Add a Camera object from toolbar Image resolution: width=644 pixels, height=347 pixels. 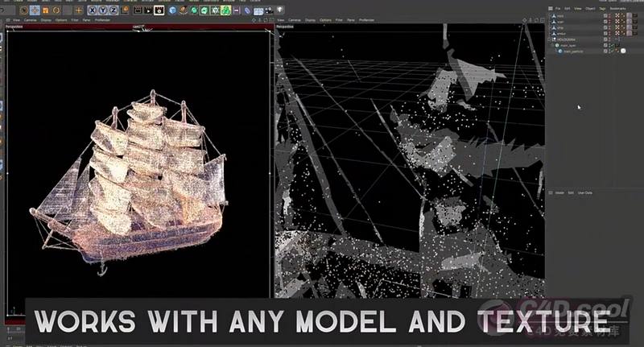tap(269, 10)
